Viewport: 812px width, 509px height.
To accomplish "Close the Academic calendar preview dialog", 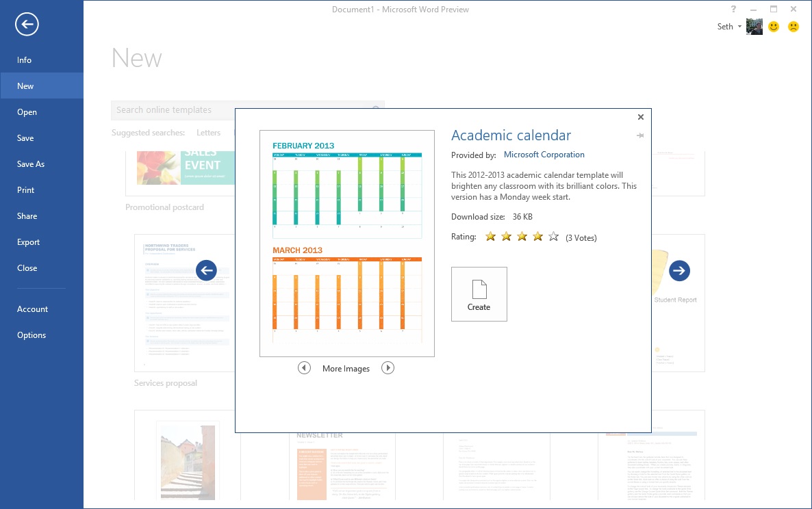I will 640,117.
